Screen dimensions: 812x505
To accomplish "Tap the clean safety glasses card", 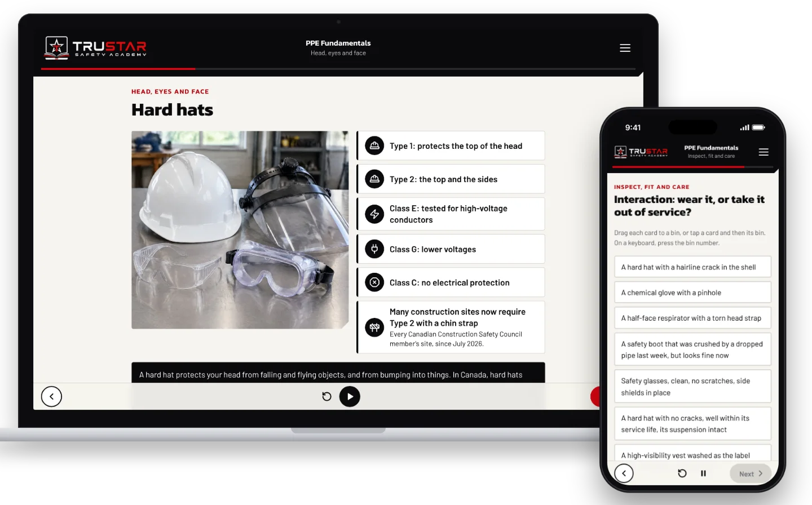I will click(692, 387).
